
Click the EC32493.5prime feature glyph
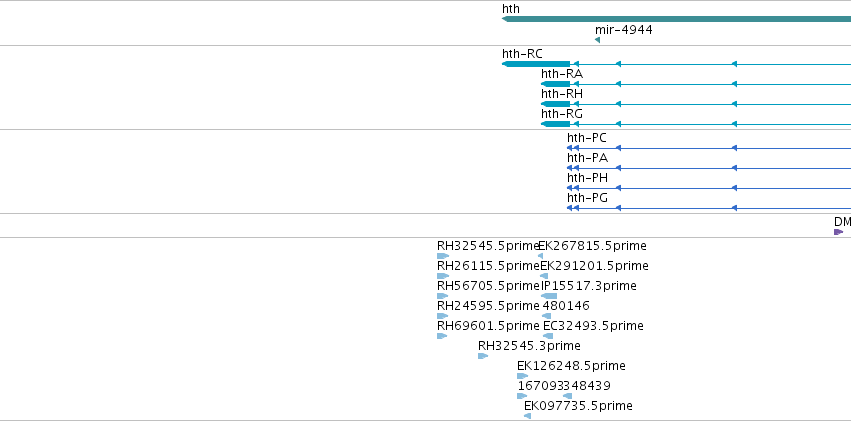pyautogui.click(x=548, y=336)
